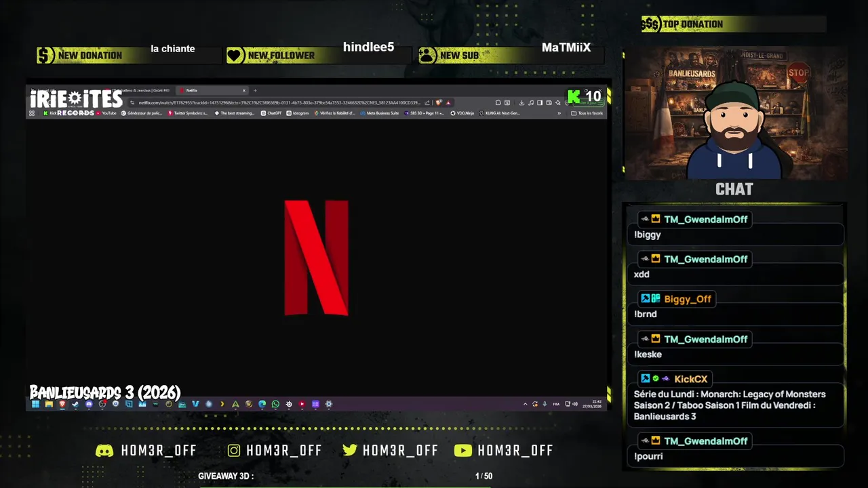Click the large Netflix N logo

(x=317, y=258)
